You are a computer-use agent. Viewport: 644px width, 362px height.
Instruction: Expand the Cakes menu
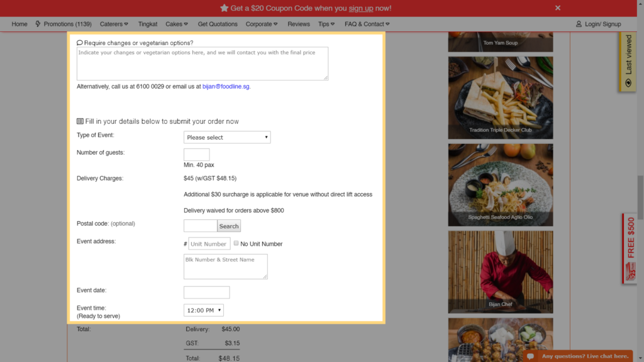[177, 24]
